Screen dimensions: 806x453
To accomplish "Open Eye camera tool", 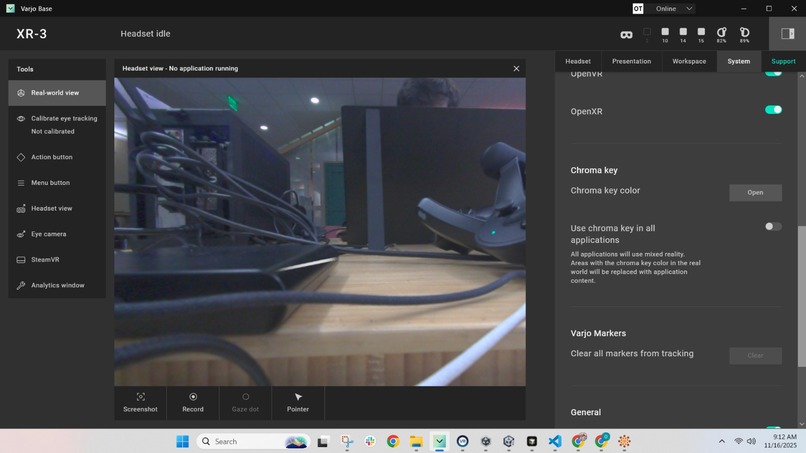I will coord(57,234).
